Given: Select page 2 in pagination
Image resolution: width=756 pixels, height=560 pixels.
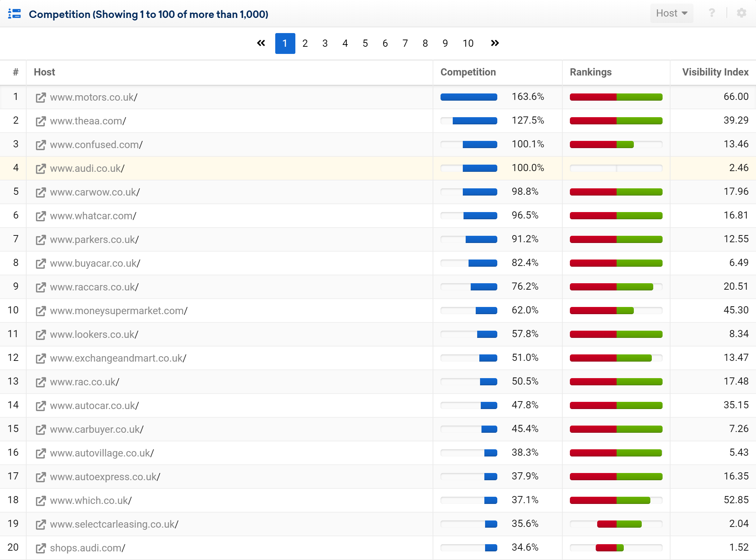Looking at the screenshot, I should (x=305, y=43).
